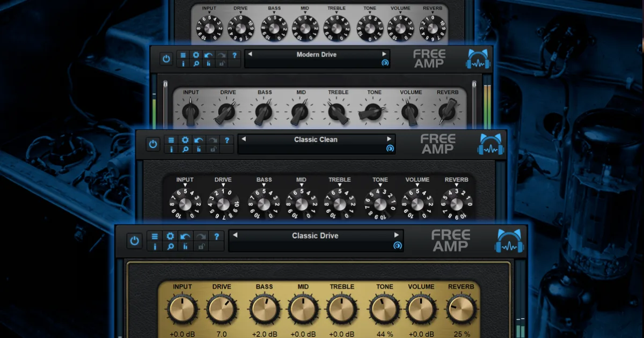Click gold DRIVE knob in Classic Drive window
The image size is (644, 338).
tap(222, 309)
